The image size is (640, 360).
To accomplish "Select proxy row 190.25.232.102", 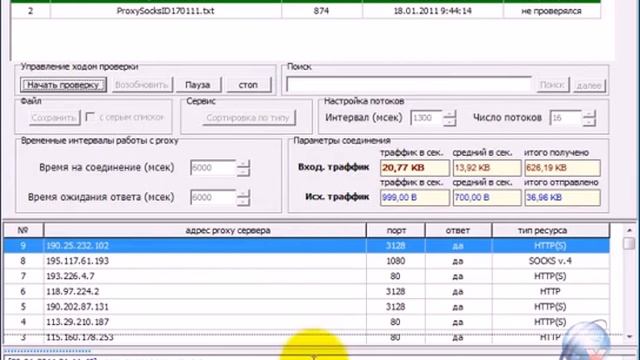I will [307, 245].
